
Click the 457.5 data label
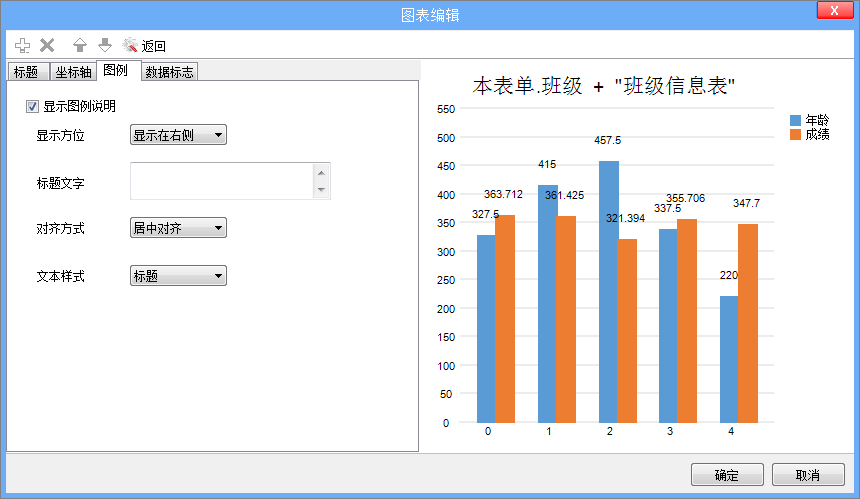608,140
